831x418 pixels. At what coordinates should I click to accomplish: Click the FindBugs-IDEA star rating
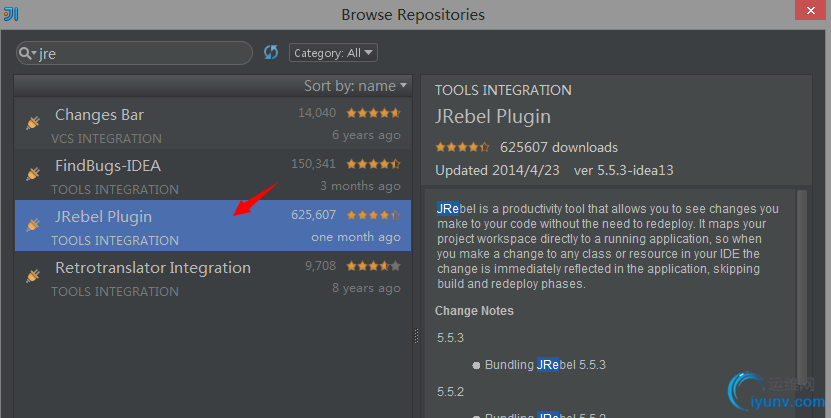pyautogui.click(x=373, y=164)
